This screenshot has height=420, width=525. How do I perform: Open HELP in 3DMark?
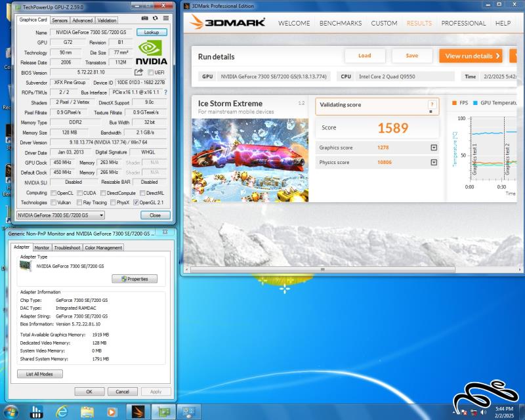click(503, 23)
